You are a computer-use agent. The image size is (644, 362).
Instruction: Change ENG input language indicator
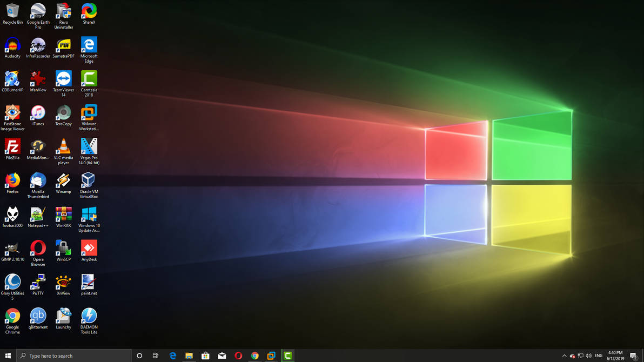(599, 356)
